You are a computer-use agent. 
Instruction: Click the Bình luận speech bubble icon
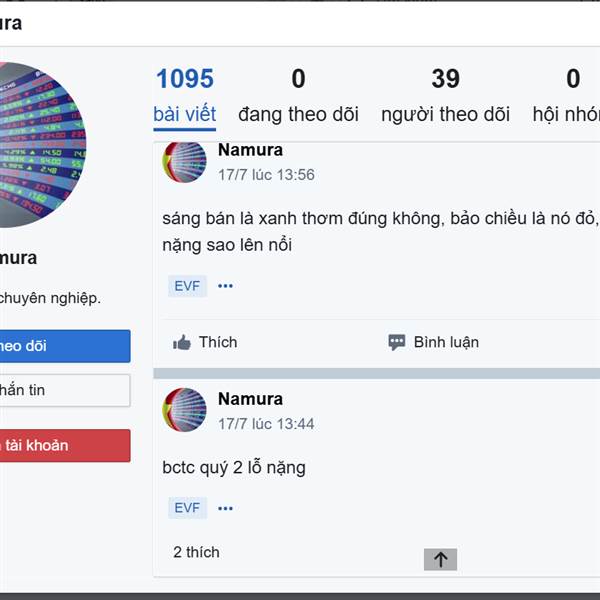click(x=397, y=342)
